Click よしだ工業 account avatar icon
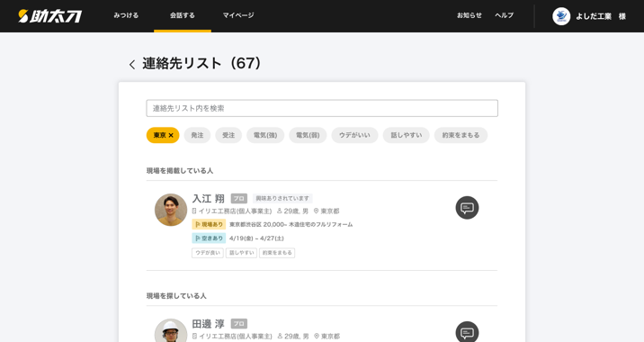The image size is (644, 342). [x=561, y=16]
